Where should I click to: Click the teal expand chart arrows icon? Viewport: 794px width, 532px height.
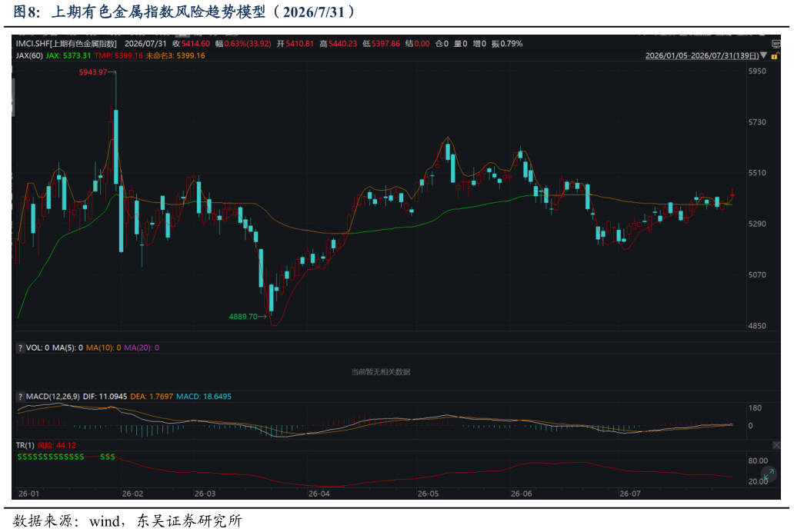(x=769, y=474)
